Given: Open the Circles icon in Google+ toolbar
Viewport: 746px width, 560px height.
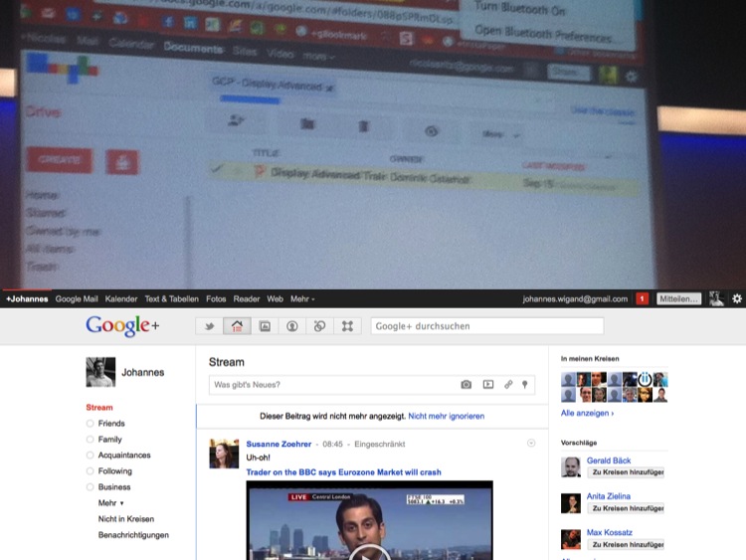Looking at the screenshot, I should coord(319,326).
